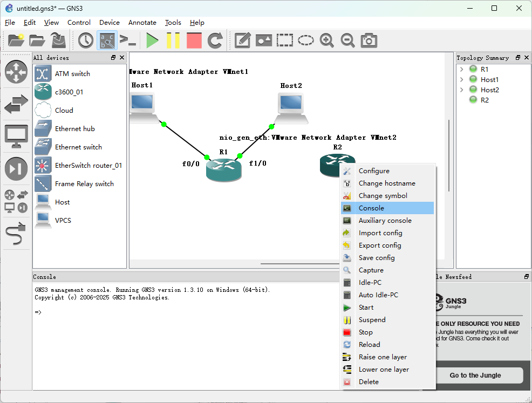Choose Auto Idle-PC in context menu

387,295
